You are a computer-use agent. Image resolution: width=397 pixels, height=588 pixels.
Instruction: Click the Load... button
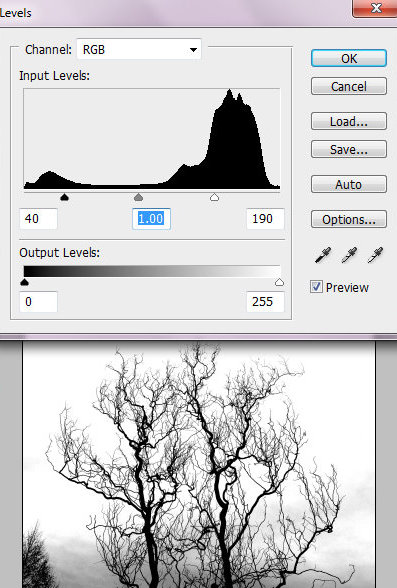pyautogui.click(x=349, y=122)
